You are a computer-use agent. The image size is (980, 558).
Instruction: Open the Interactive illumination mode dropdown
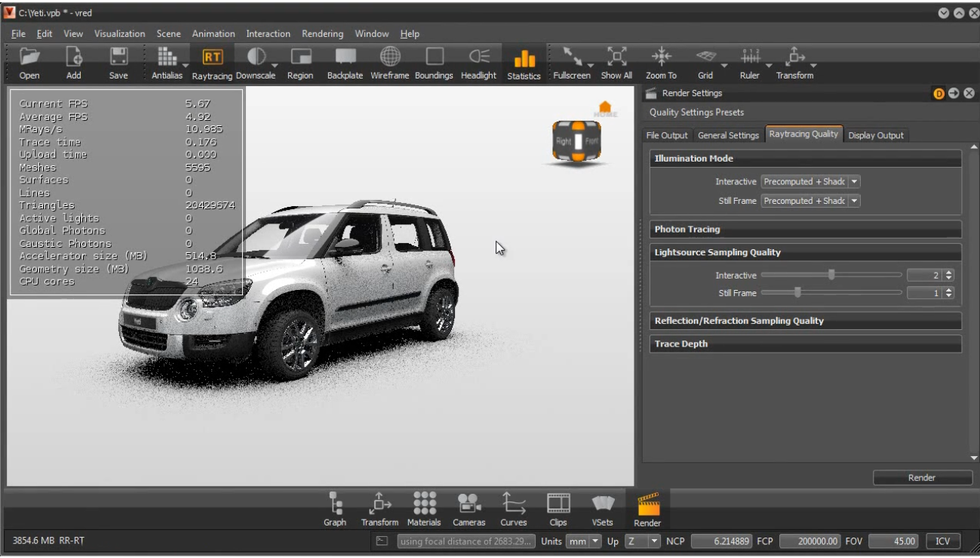pos(810,182)
